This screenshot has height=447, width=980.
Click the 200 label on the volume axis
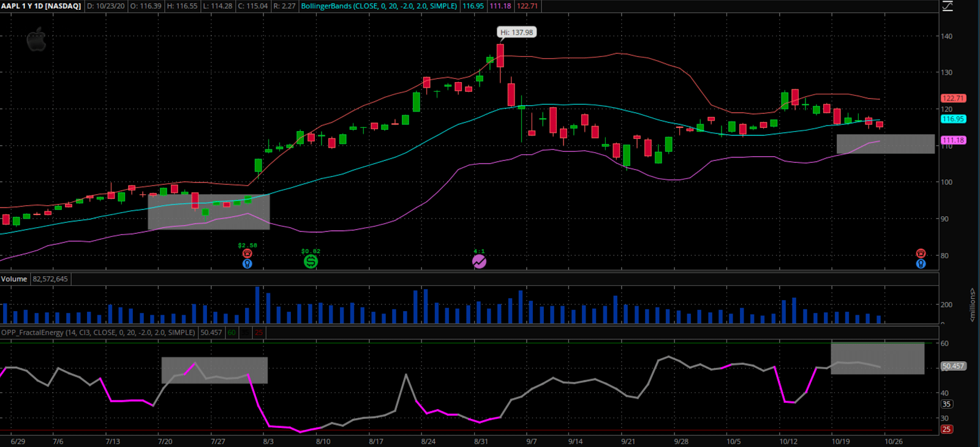coord(946,304)
